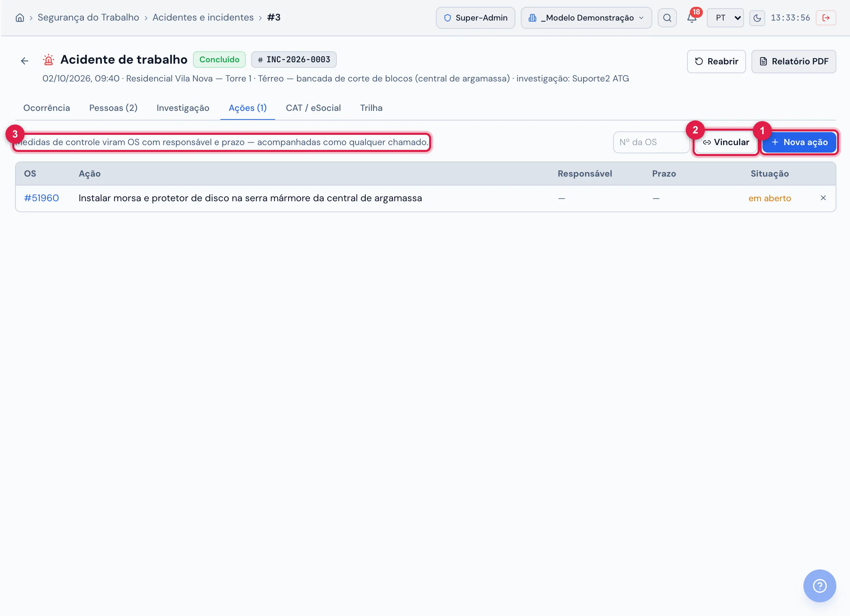Click the incident location and date subtitle
This screenshot has height=616, width=850.
click(x=335, y=79)
